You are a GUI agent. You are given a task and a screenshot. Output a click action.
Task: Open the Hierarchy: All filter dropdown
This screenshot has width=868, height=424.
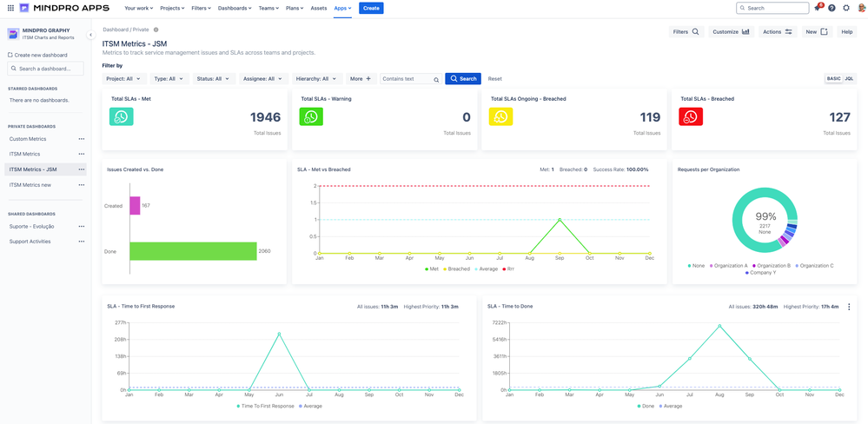317,79
